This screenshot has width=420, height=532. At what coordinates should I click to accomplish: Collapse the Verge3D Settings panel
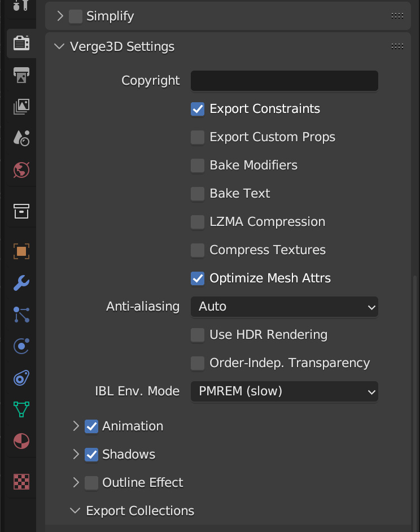pyautogui.click(x=59, y=46)
